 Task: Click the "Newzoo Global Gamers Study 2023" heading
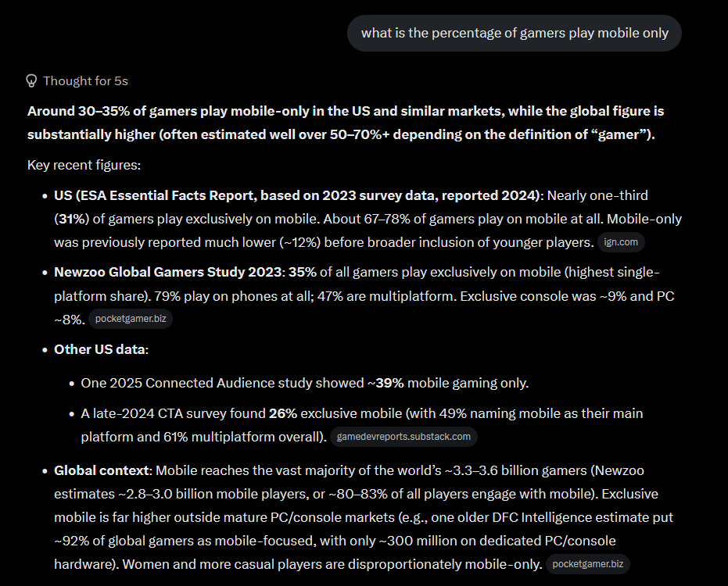[167, 272]
